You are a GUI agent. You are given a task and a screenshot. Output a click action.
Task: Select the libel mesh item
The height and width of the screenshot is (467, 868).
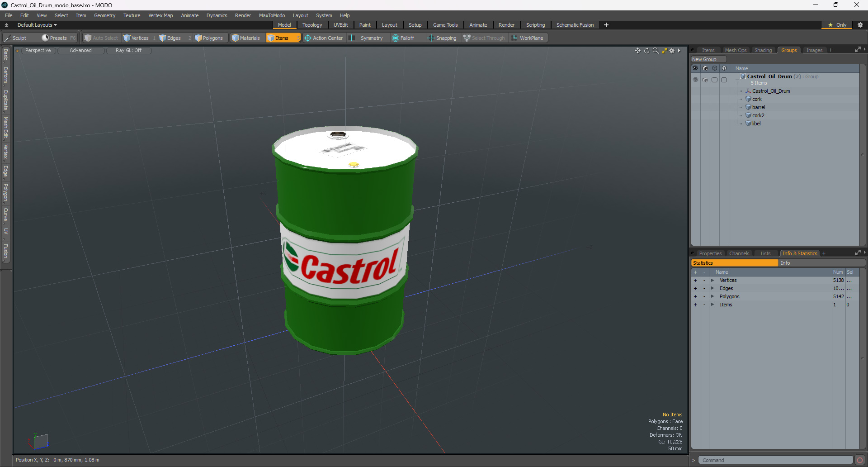pos(756,124)
